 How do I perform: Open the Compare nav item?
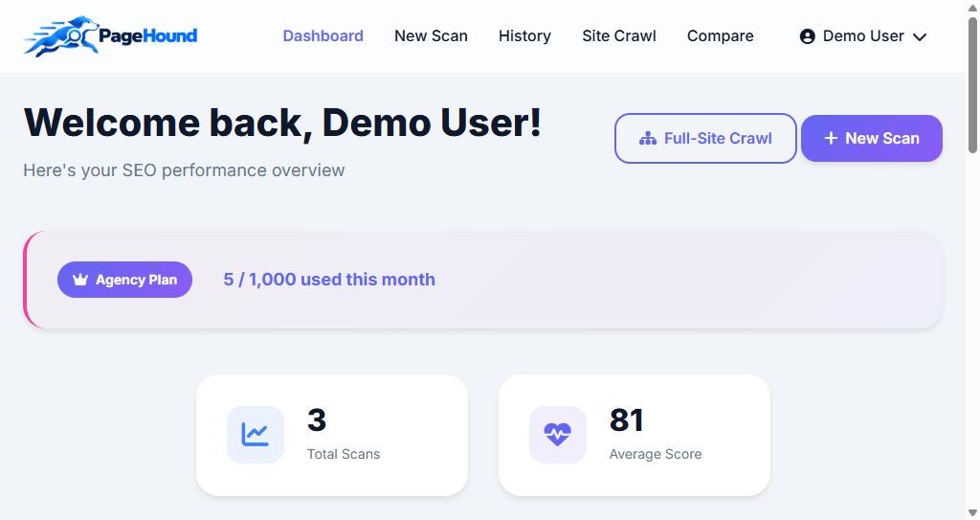[x=720, y=35]
